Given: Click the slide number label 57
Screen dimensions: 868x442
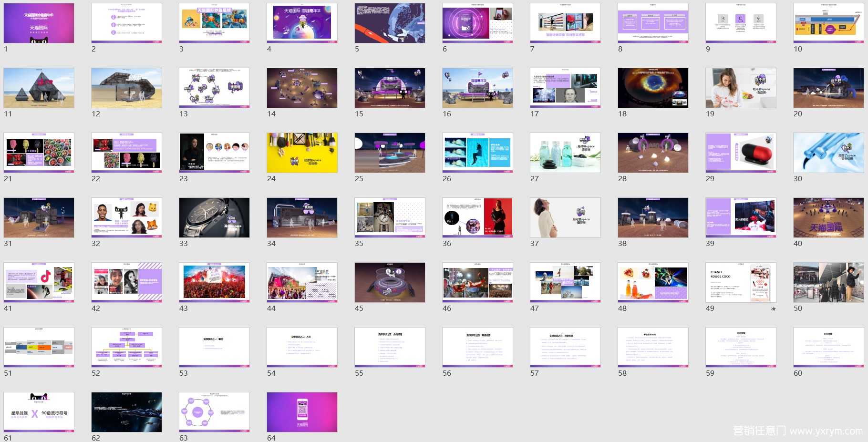Looking at the screenshot, I should 535,373.
